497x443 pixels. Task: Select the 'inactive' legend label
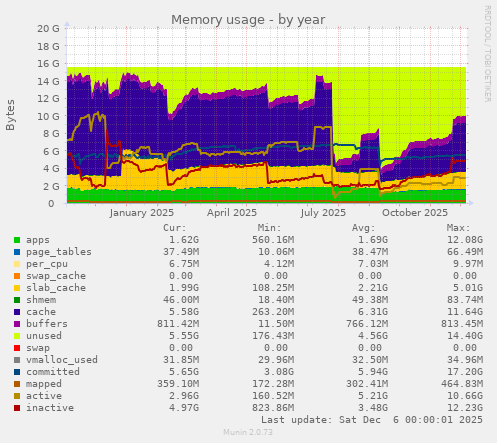coord(50,408)
